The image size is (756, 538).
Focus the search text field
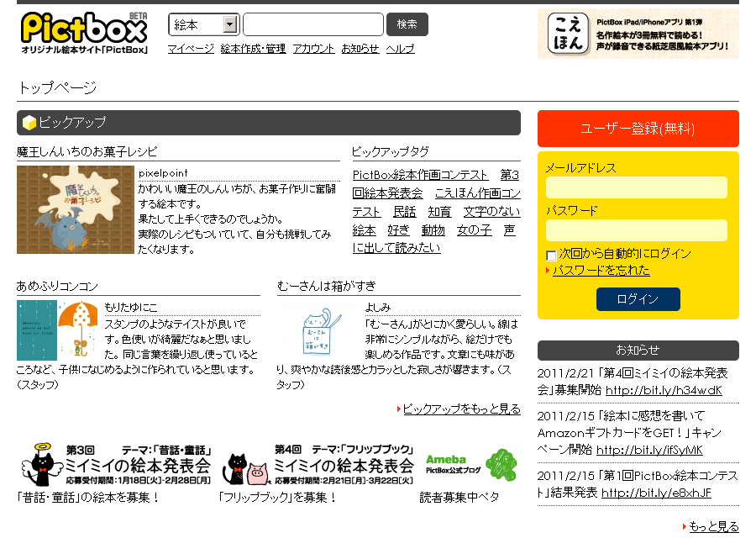(x=313, y=24)
